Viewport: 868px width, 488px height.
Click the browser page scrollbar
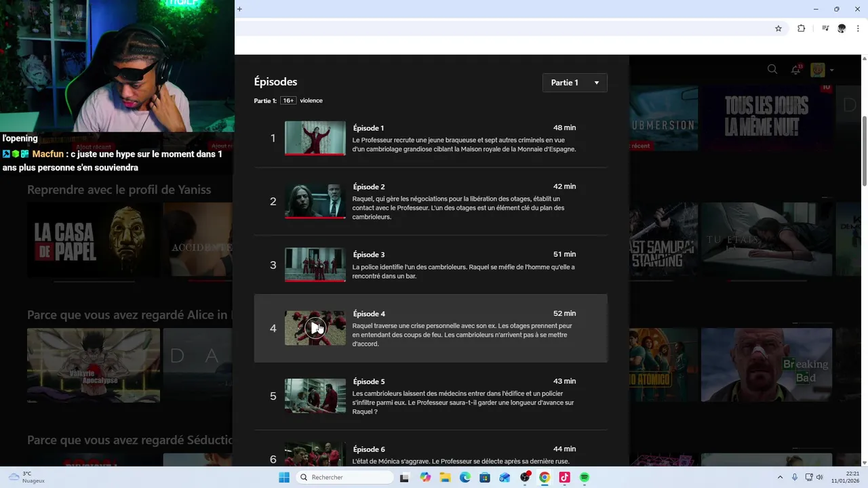tap(864, 150)
